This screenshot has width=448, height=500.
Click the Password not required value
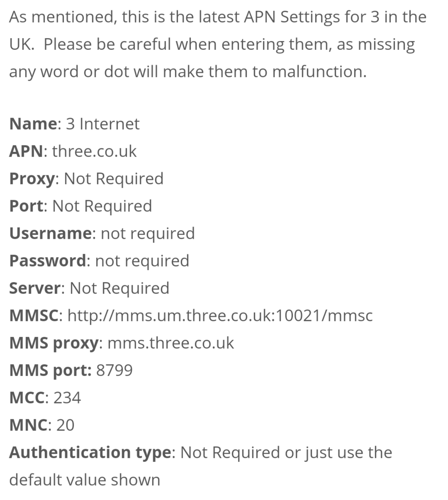click(x=142, y=261)
